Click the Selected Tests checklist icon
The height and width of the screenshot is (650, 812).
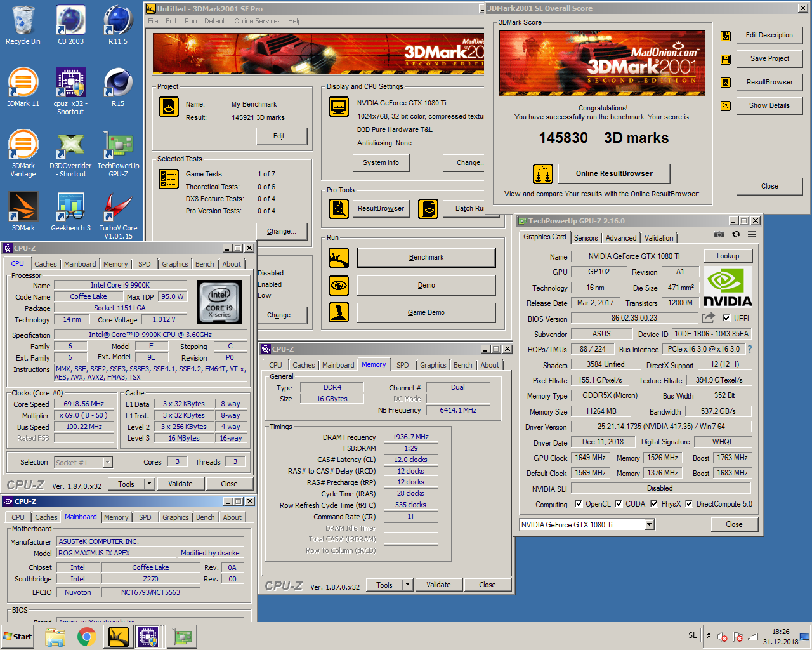[168, 179]
